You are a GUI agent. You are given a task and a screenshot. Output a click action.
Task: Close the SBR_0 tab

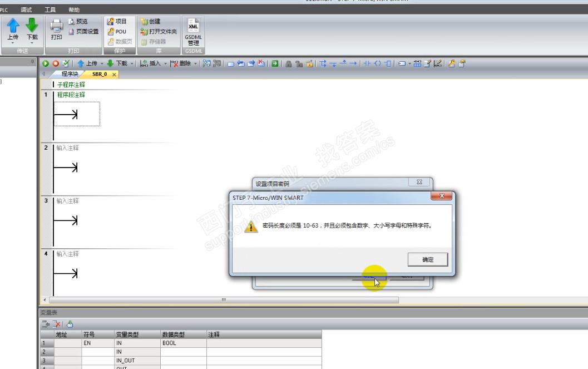[x=114, y=75]
